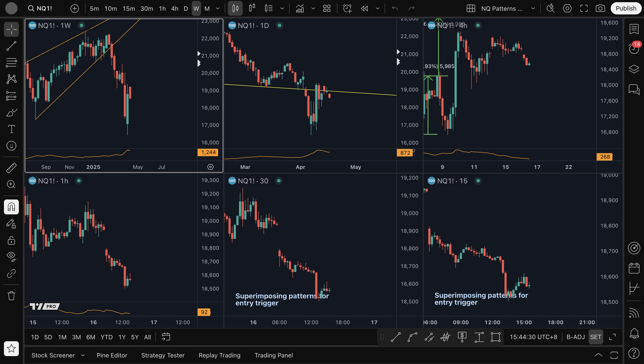
Task: Select the Fibonacci retracement tool
Action: coord(11,62)
